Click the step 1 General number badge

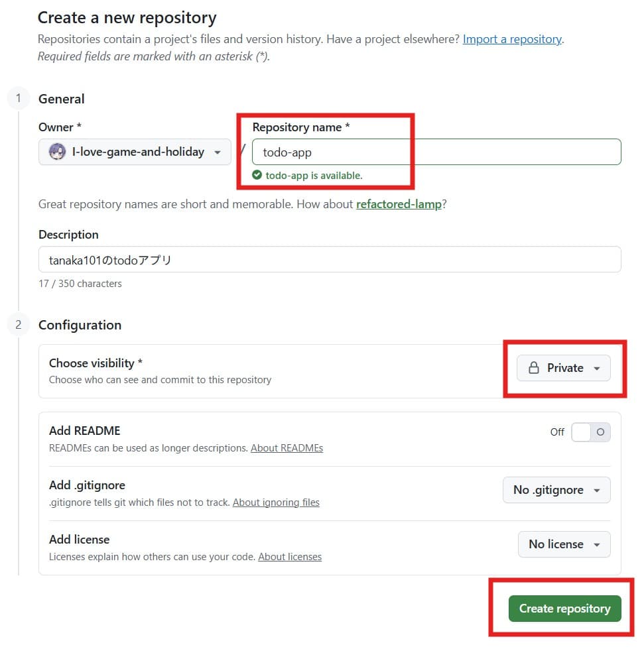click(19, 99)
